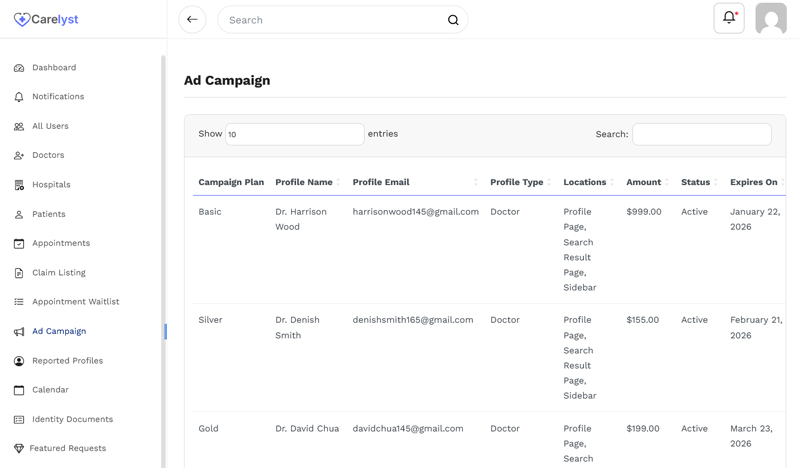
Task: Open Reported Profiles page
Action: [x=67, y=360]
